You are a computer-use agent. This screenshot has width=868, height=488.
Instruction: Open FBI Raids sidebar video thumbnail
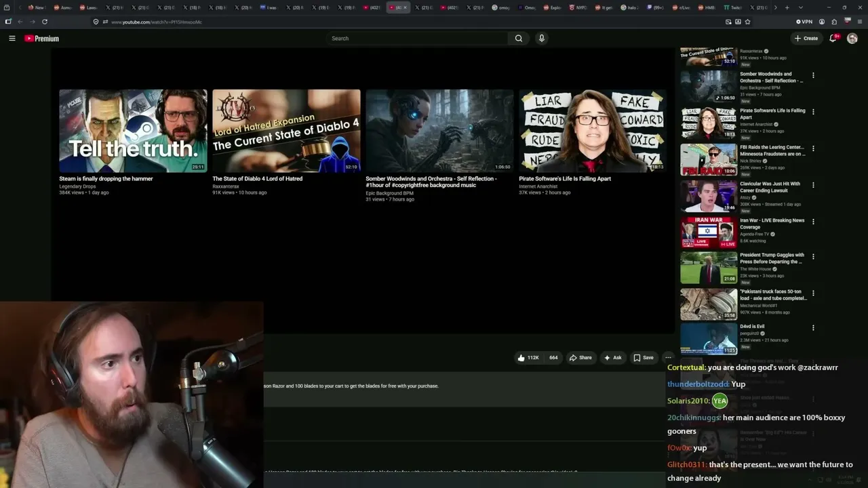tap(709, 160)
